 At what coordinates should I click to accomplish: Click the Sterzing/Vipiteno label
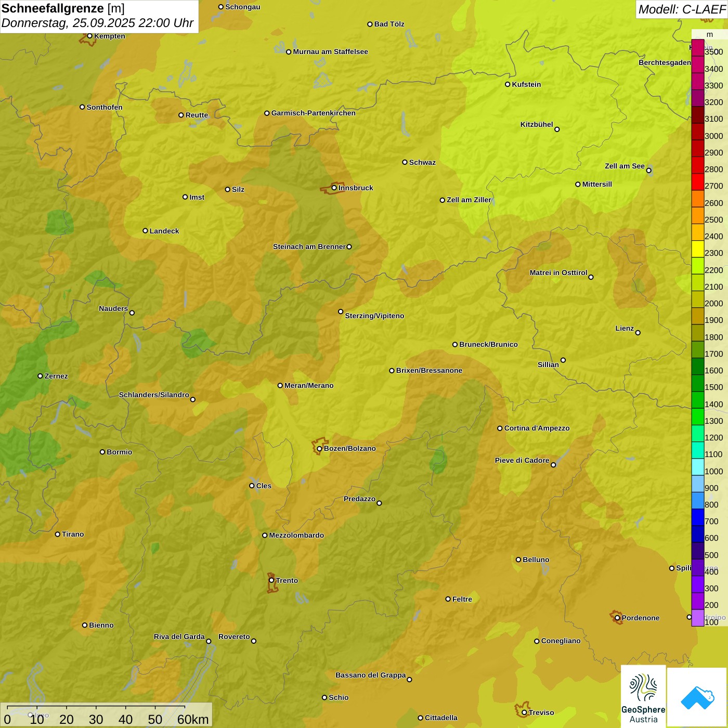pos(374,316)
